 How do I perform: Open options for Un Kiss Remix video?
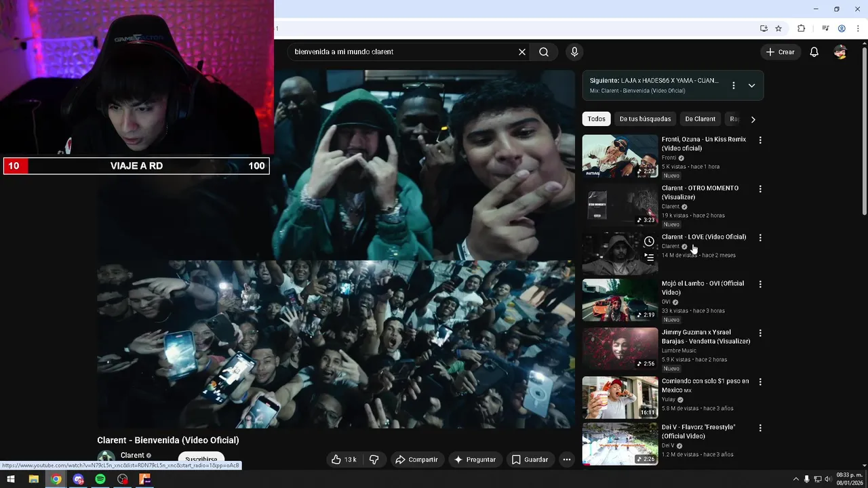click(760, 140)
